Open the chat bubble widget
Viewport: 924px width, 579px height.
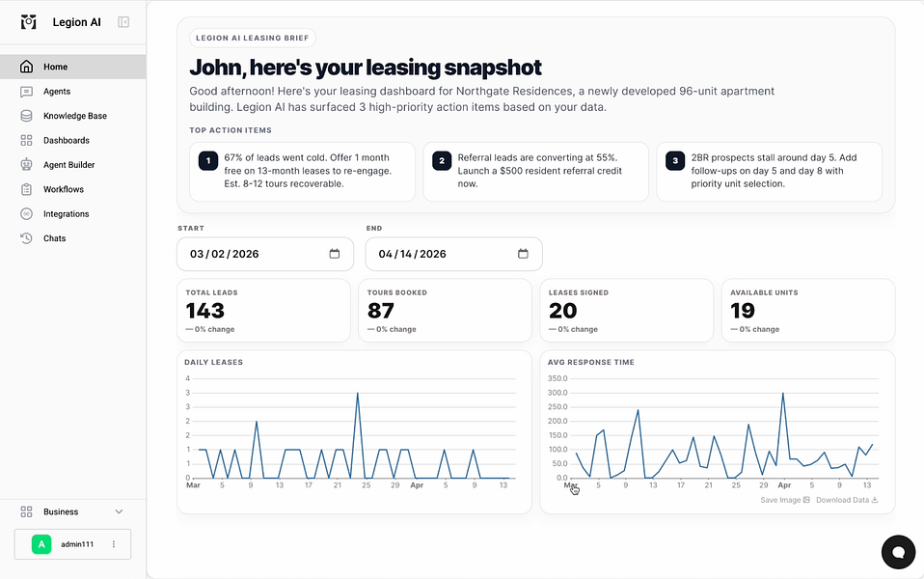(x=898, y=552)
